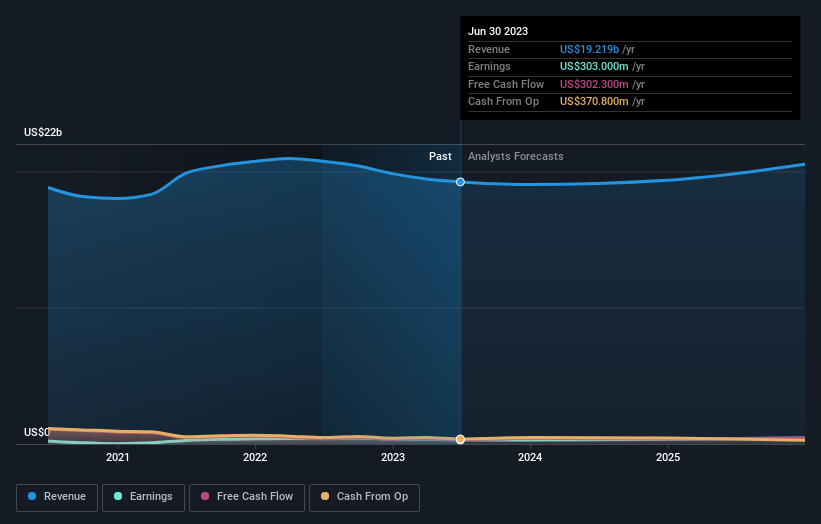This screenshot has height=524, width=821.
Task: Click the US$22b y-axis label
Action: (43, 132)
